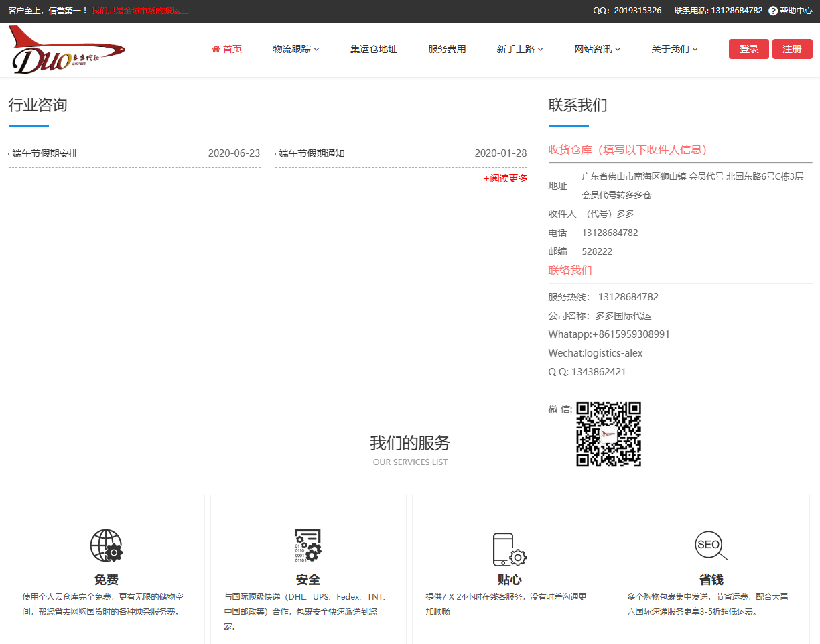The height and width of the screenshot is (644, 820).
Task: Click the WeChat QR code image
Action: (608, 434)
